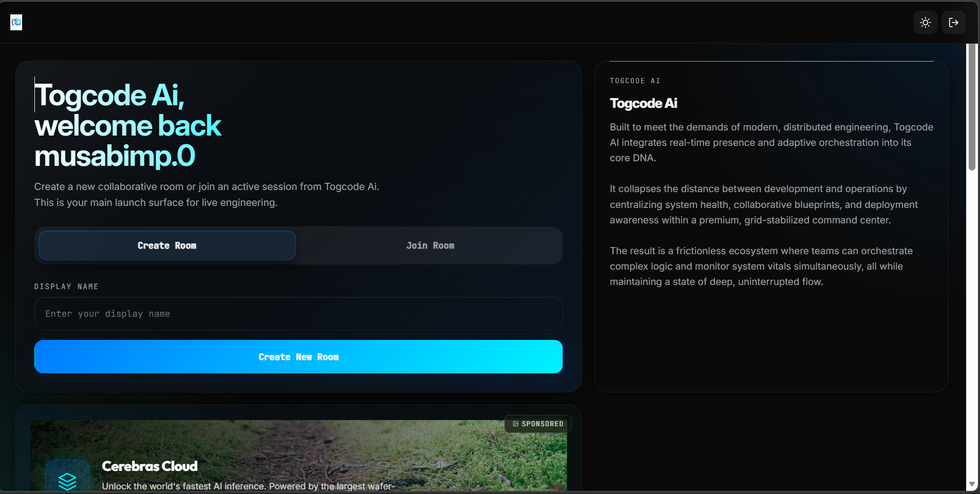Toggle the Join Room selector
This screenshot has width=980, height=494.
click(430, 245)
